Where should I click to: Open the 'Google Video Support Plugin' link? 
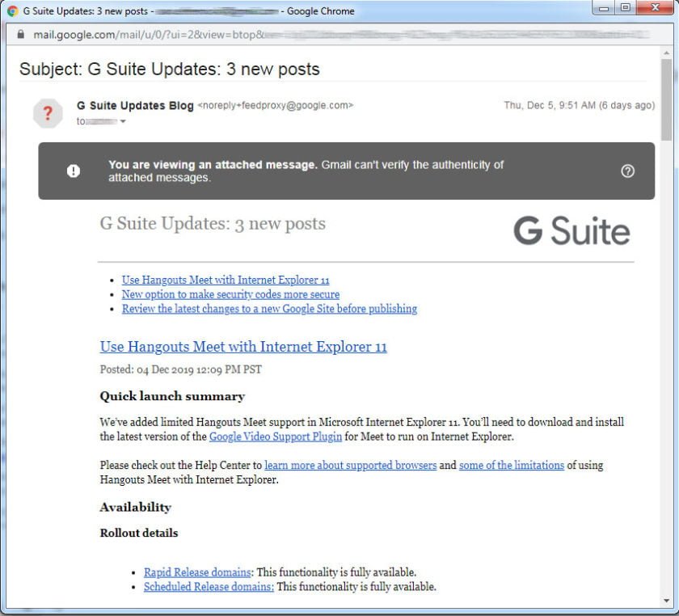point(276,437)
